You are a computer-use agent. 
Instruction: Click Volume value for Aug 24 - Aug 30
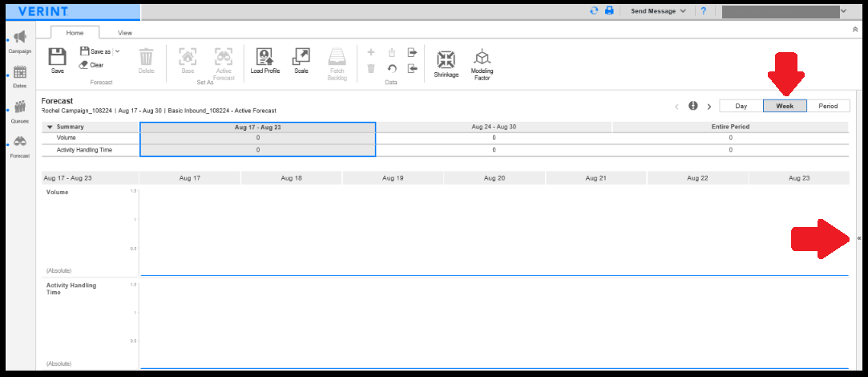tap(494, 137)
